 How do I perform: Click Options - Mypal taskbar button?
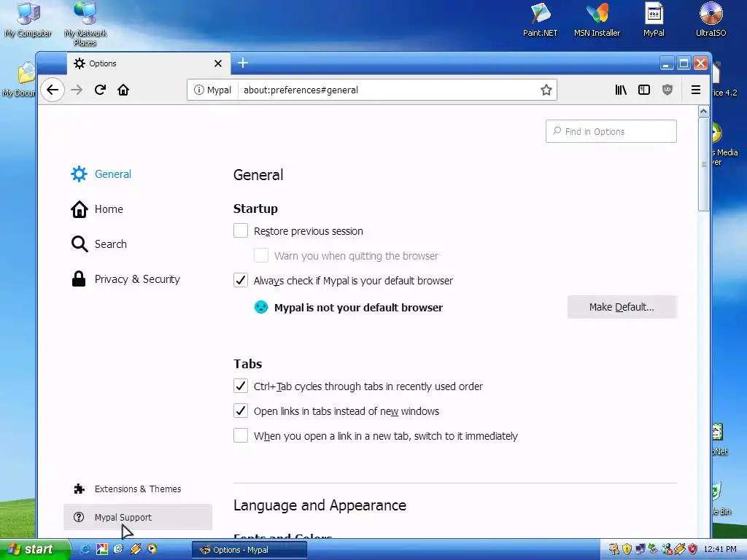click(249, 550)
